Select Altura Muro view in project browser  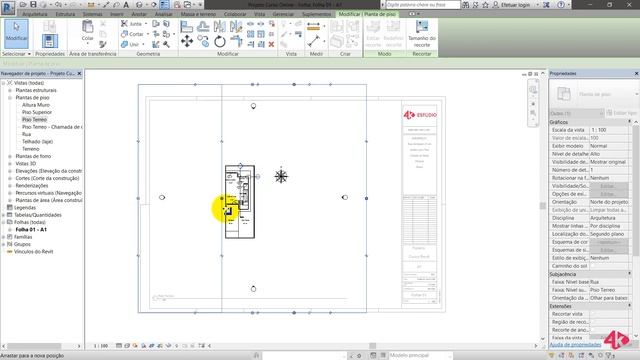pos(36,105)
